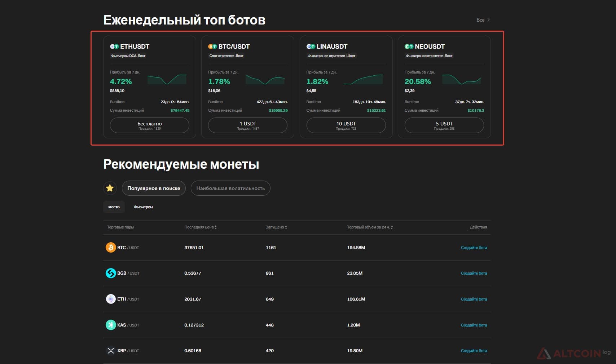Screen dimensions: 616x364
Task: Click Создайте бота for ETH/USDT
Action: [474, 299]
